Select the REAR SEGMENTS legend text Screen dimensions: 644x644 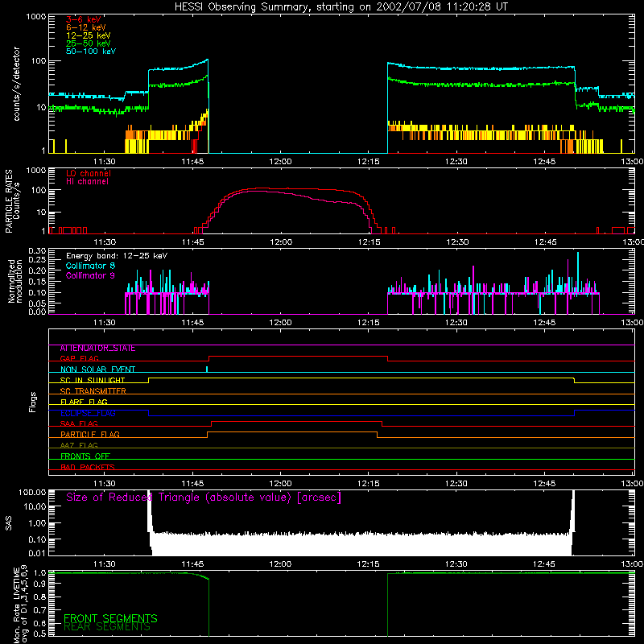(107, 627)
